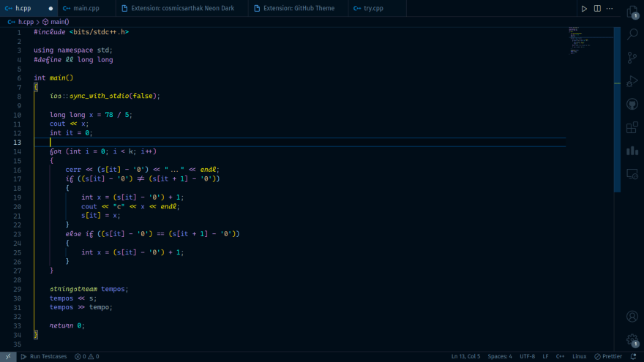
Task: Change file encoding via UTF-8
Action: pyautogui.click(x=528, y=357)
